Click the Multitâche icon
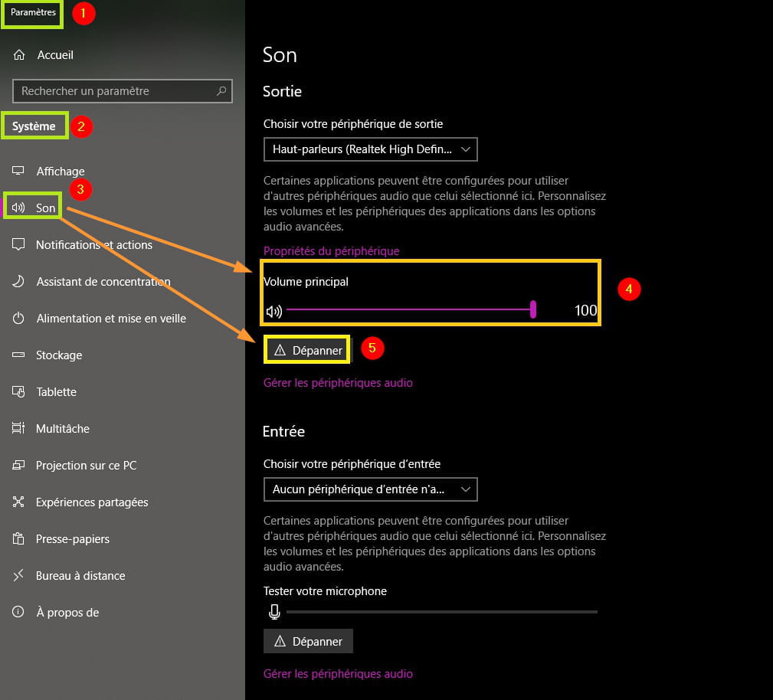This screenshot has width=773, height=700. tap(18, 428)
